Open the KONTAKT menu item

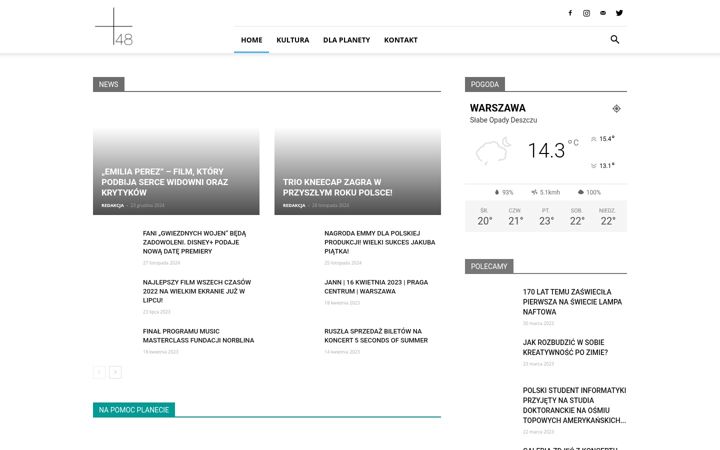(x=401, y=40)
